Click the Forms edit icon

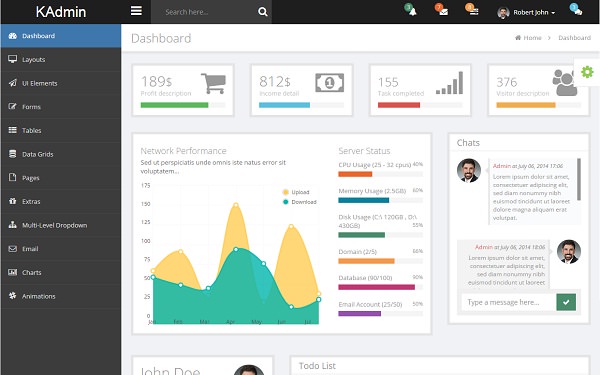13,106
